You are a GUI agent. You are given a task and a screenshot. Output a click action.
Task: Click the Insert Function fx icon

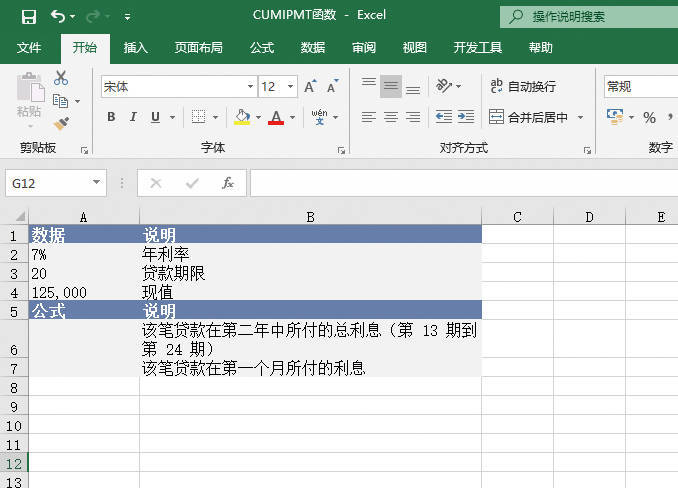coord(227,183)
